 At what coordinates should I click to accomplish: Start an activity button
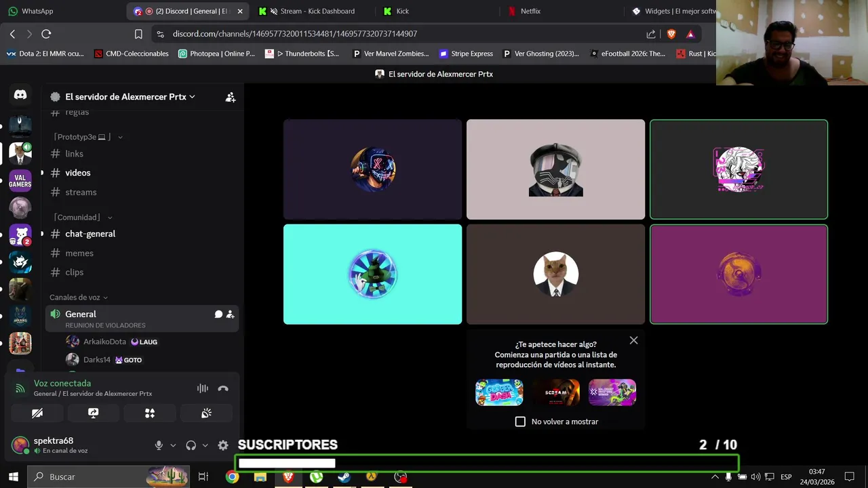(150, 413)
